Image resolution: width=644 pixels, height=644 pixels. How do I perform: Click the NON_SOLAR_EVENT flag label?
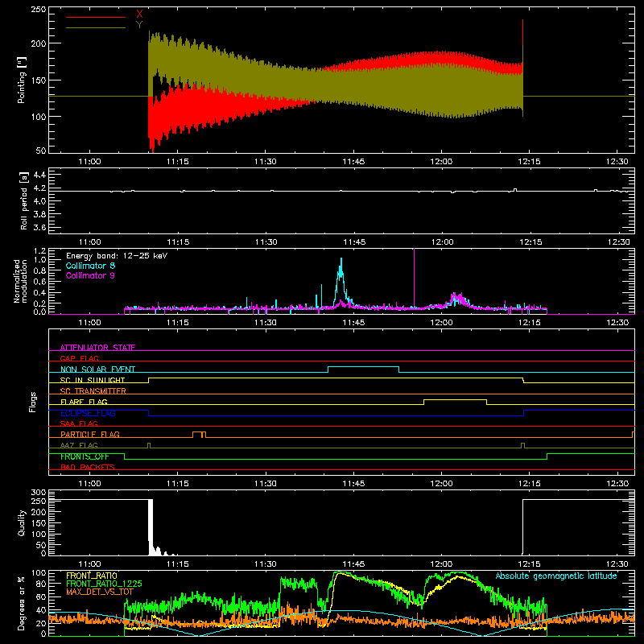click(97, 369)
